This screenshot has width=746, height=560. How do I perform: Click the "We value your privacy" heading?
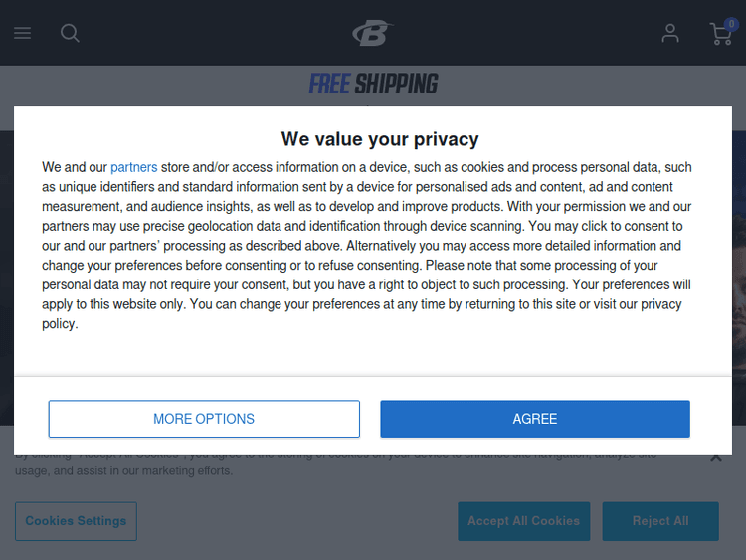(x=380, y=139)
